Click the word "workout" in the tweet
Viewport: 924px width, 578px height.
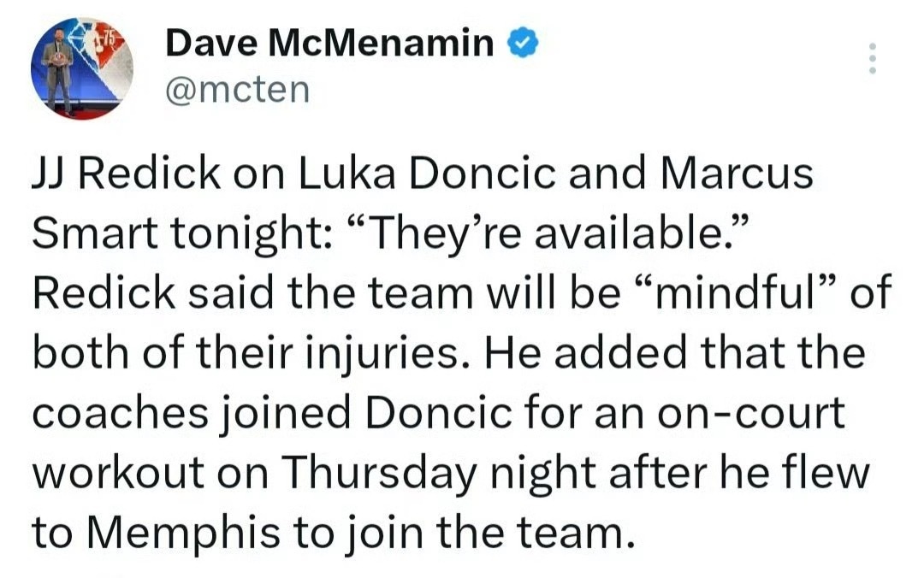[118, 473]
